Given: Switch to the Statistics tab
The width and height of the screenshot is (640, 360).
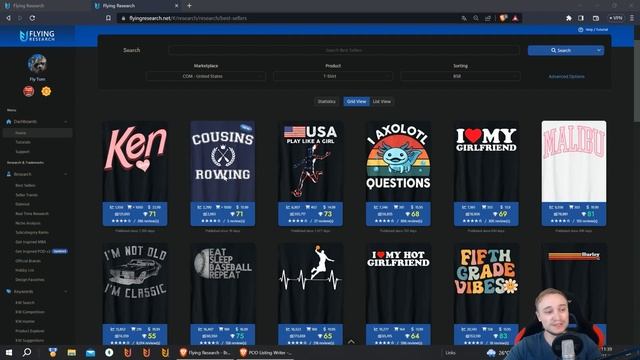Looking at the screenshot, I should point(327,101).
